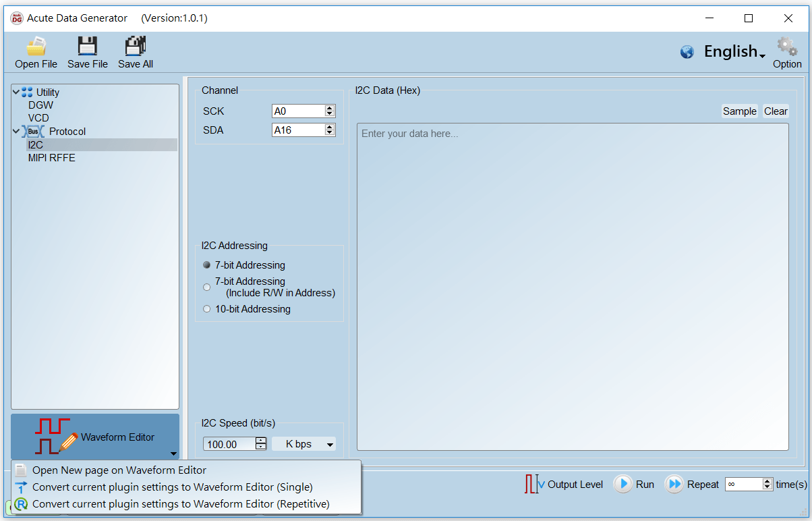
Task: Click the Sample button above I2C Data
Action: [x=739, y=111]
